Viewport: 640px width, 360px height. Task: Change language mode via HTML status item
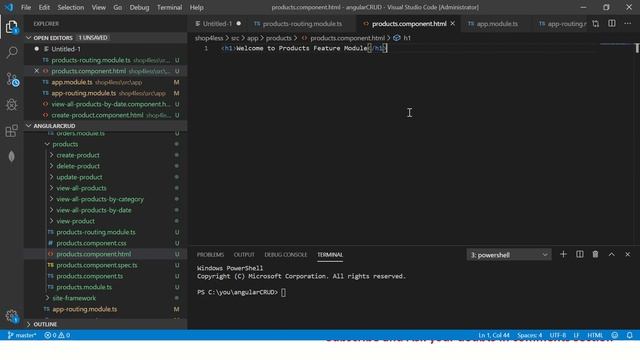[595, 335]
